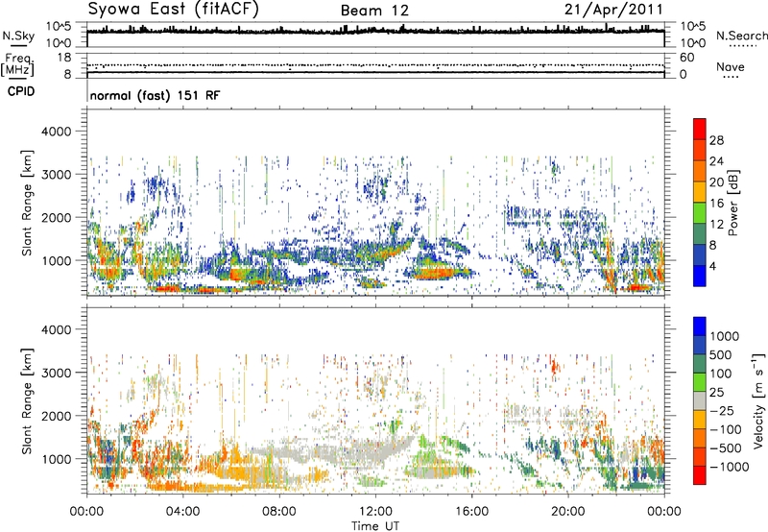Click the blue top of velocity colorbar
This screenshot has width=768, height=532.
pos(700,326)
